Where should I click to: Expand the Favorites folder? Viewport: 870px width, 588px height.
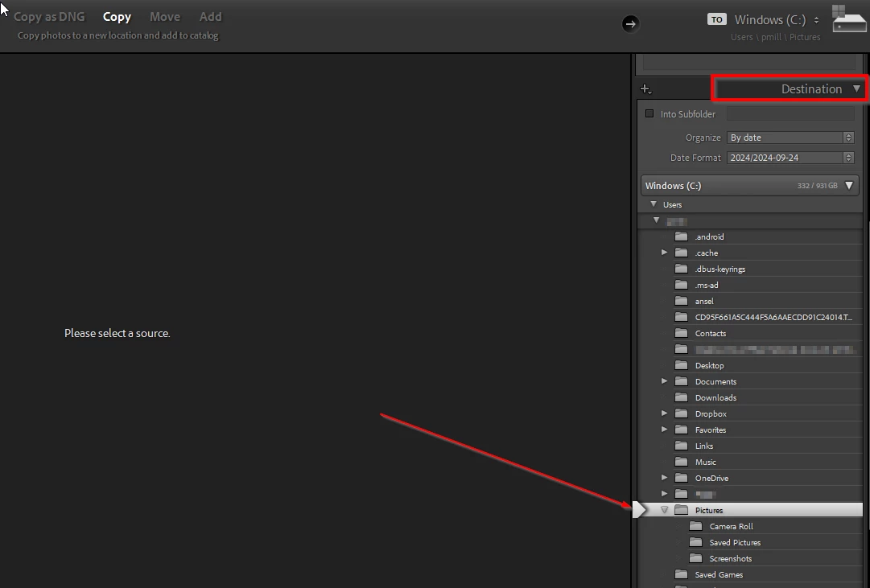click(x=664, y=430)
